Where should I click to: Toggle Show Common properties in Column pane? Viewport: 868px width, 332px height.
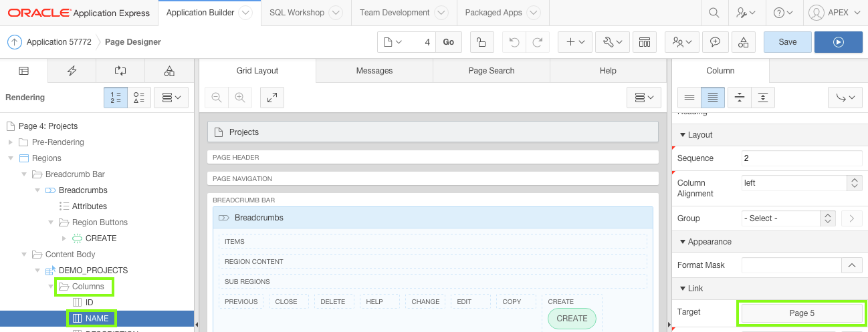click(689, 98)
